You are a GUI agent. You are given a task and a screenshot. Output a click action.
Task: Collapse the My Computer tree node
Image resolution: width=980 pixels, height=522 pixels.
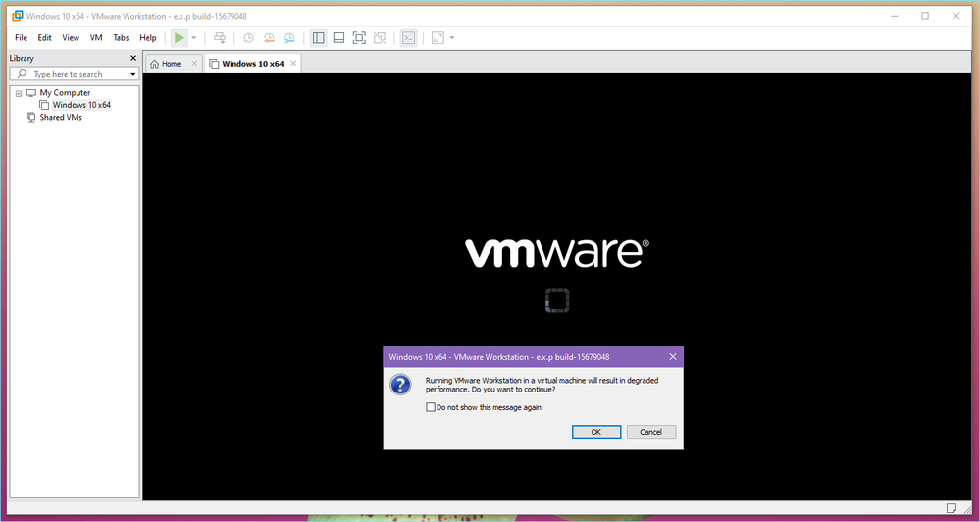pos(19,93)
